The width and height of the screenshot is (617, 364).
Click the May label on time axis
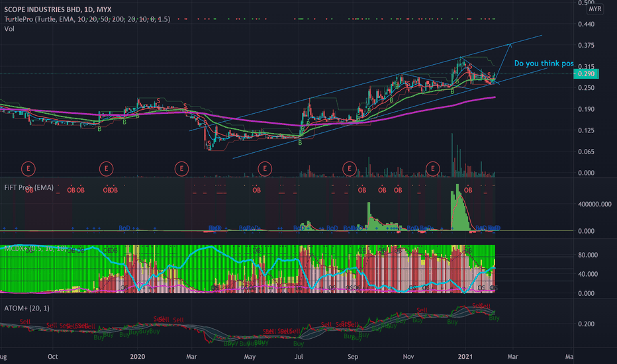250,357
